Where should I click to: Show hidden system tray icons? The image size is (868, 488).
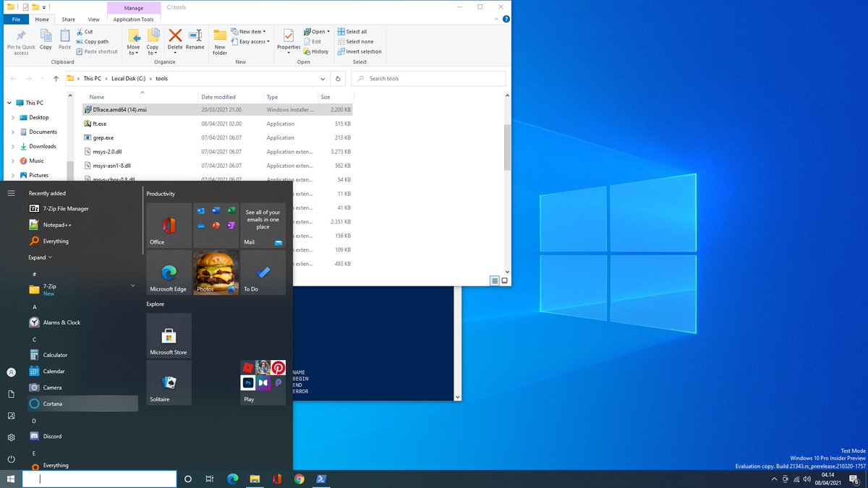pos(774,479)
